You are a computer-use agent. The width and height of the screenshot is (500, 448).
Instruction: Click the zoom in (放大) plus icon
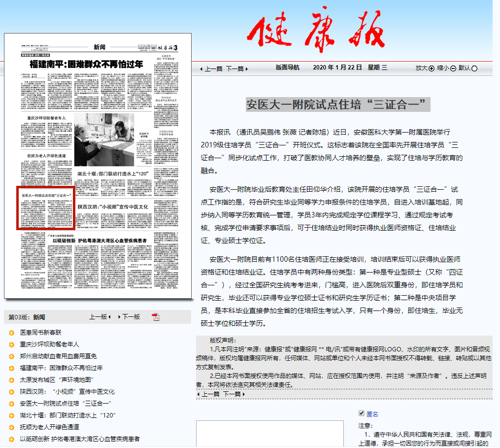pos(432,69)
